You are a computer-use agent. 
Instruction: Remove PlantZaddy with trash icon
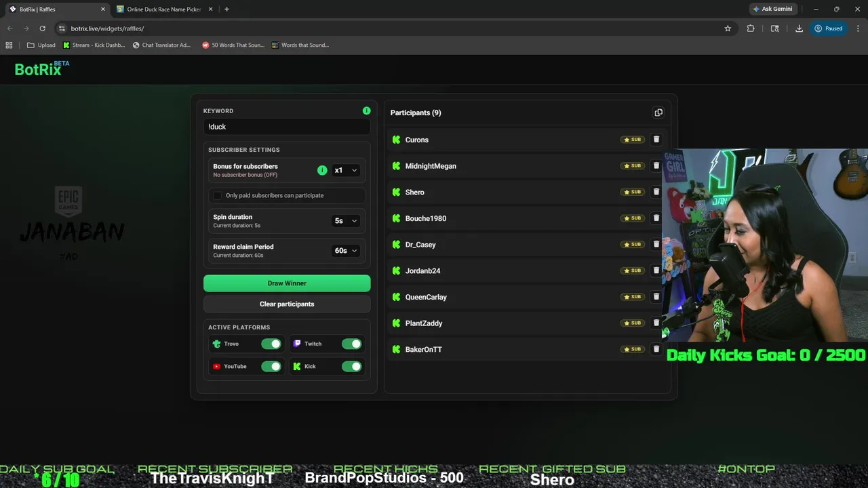click(x=656, y=323)
